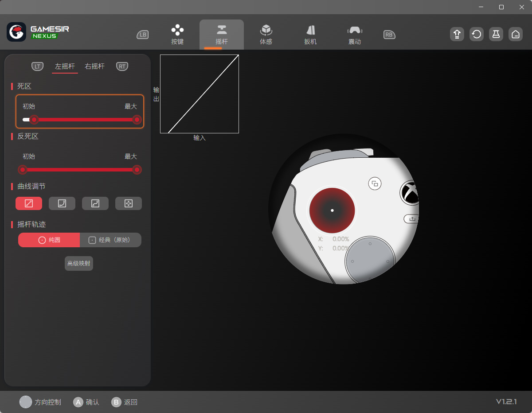Choose the 经典（原始） classic trajectory

[110, 240]
